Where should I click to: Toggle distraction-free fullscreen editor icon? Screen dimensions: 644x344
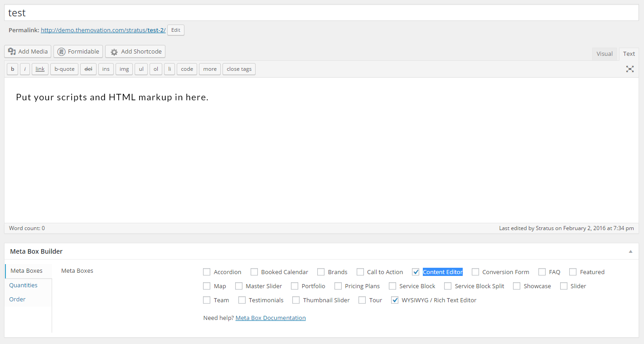[x=630, y=69]
